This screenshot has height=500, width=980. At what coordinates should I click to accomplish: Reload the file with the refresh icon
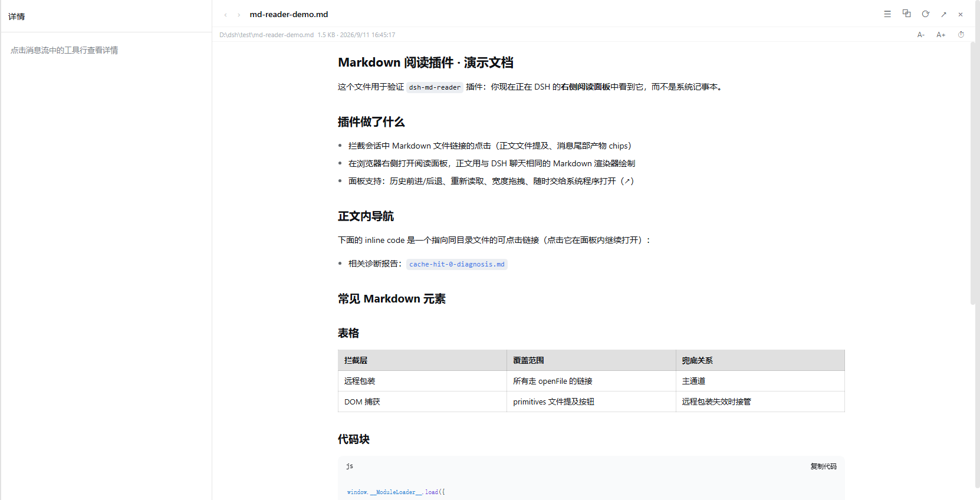pyautogui.click(x=926, y=14)
